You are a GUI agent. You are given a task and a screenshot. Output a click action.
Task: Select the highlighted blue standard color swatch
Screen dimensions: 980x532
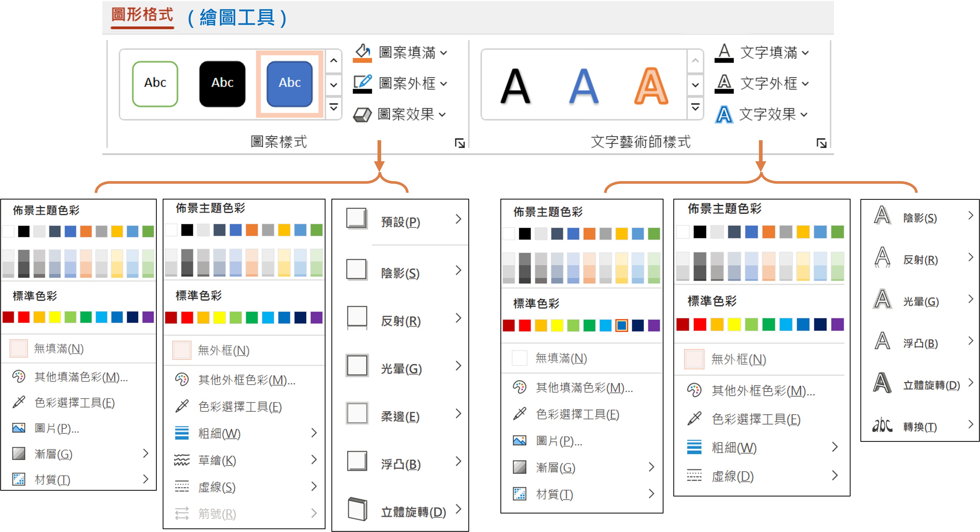click(x=621, y=326)
